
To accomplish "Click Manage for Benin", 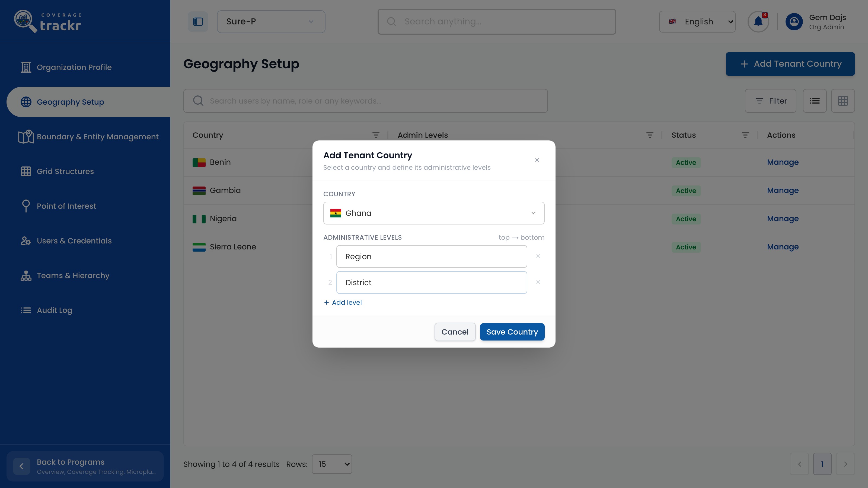I will pos(782,162).
